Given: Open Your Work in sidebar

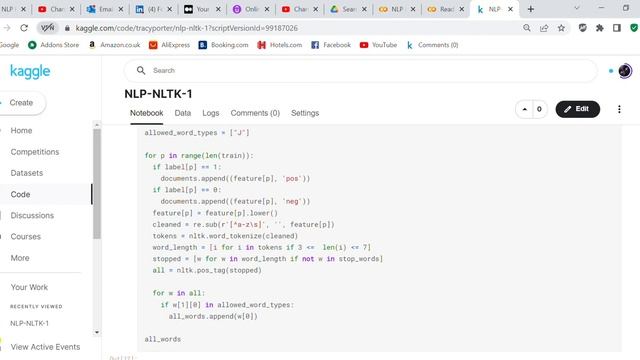Looking at the screenshot, I should tap(29, 287).
